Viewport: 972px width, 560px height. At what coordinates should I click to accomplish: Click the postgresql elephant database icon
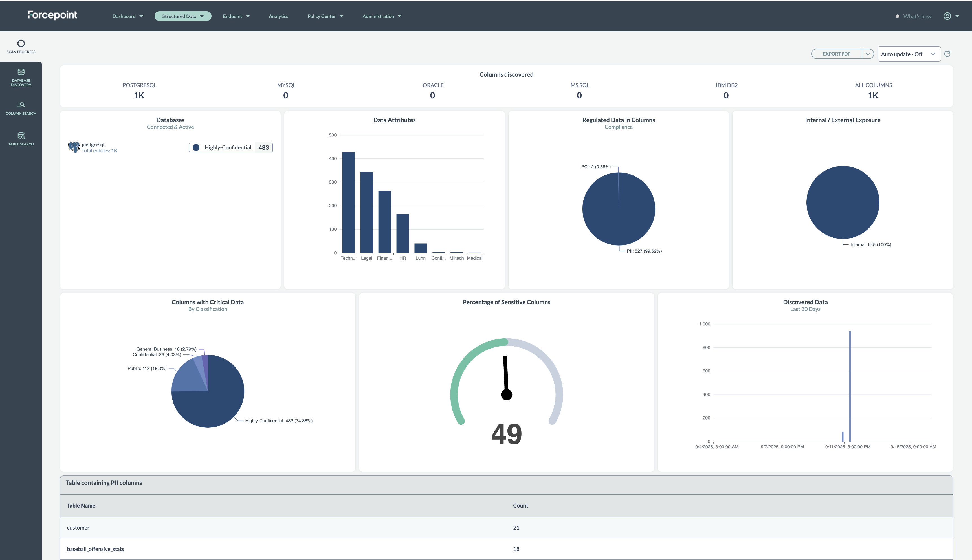pyautogui.click(x=73, y=147)
